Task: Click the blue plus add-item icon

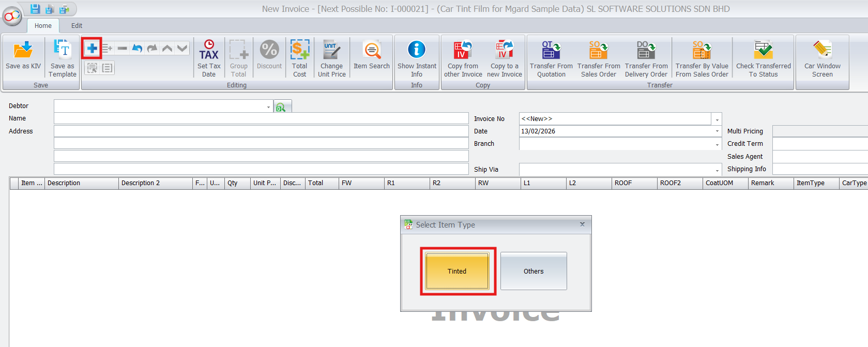Action: pos(92,49)
